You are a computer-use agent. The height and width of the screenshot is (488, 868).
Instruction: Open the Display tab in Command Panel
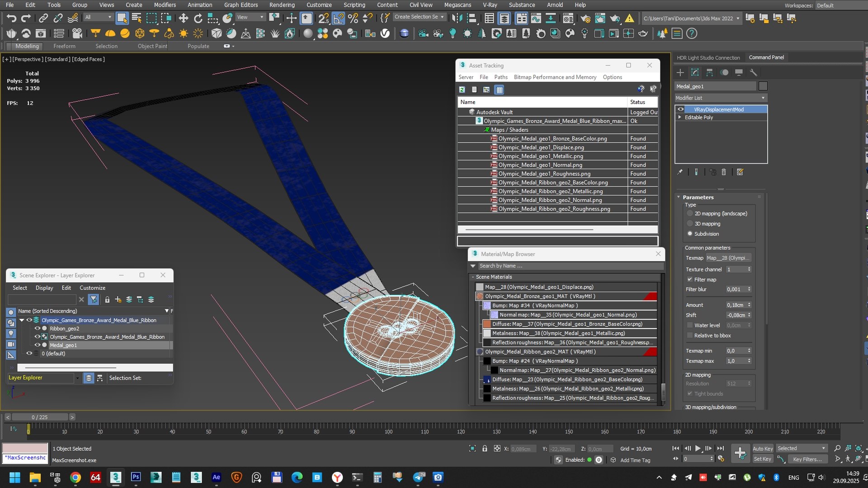[x=739, y=72]
